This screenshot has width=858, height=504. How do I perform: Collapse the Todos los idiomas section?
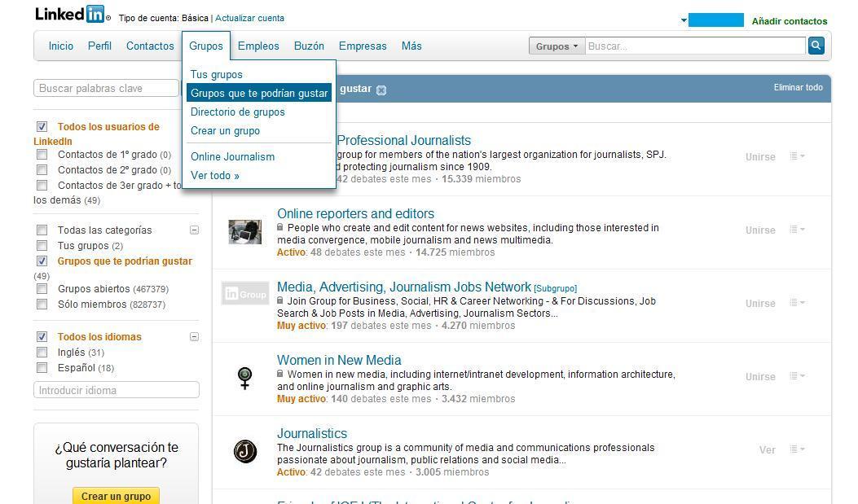coord(194,337)
